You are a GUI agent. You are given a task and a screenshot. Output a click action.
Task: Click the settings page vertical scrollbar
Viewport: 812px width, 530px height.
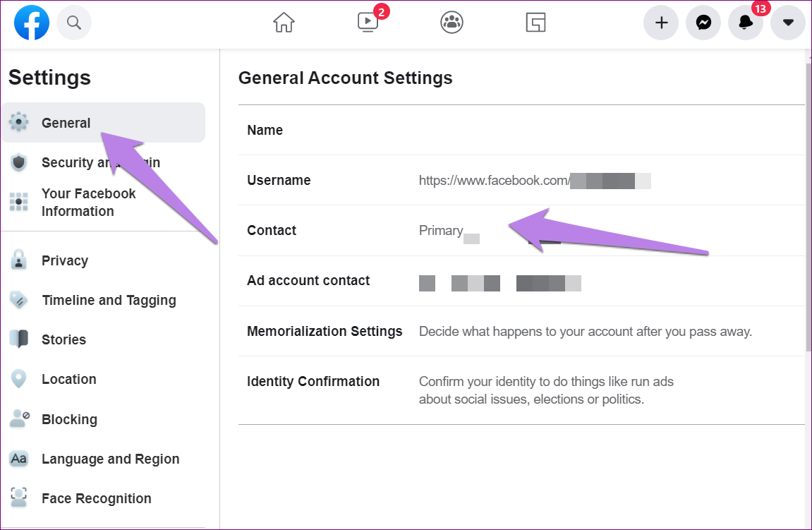click(x=808, y=212)
